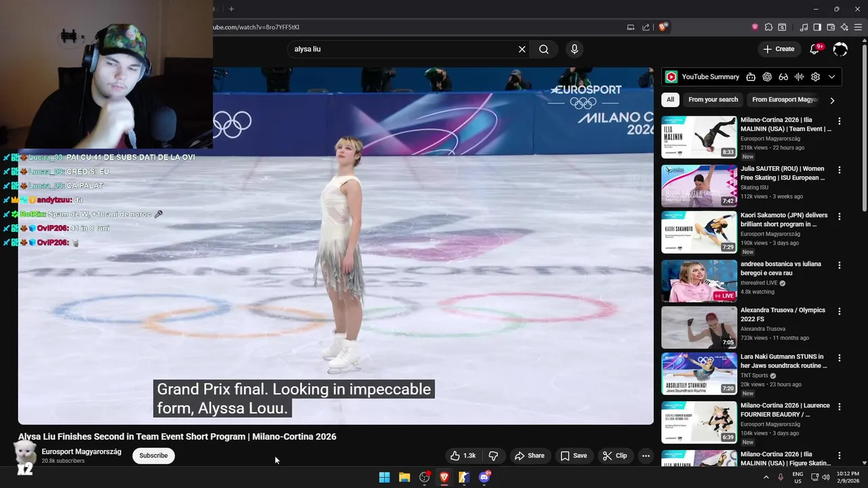868x488 pixels.
Task: Open options menu for Alexandra Trusova video
Action: coord(840,311)
